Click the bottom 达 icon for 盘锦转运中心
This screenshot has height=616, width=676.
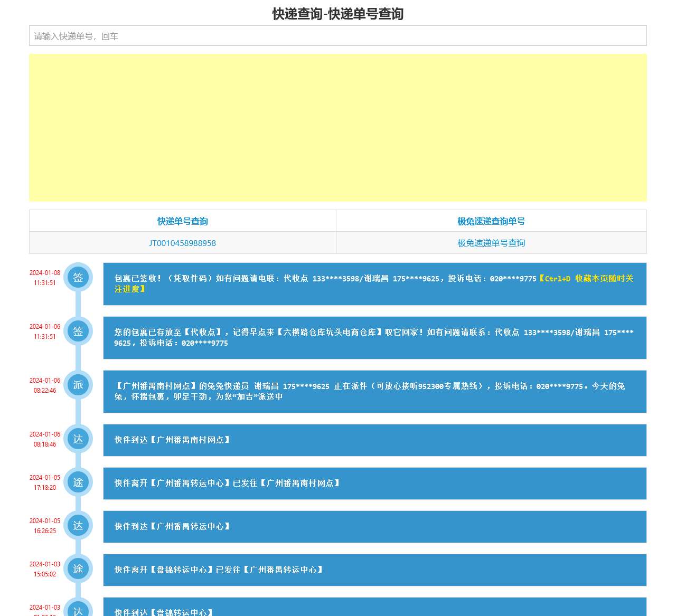coord(78,610)
